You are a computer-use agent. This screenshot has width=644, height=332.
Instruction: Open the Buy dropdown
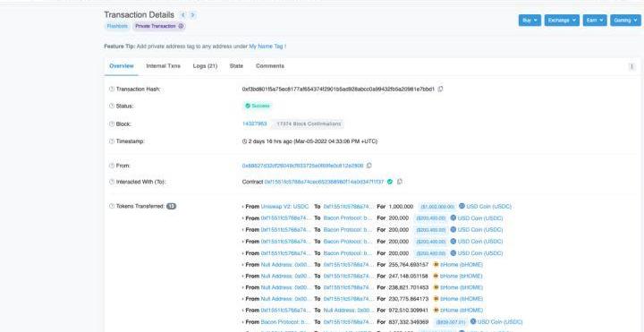[530, 20]
